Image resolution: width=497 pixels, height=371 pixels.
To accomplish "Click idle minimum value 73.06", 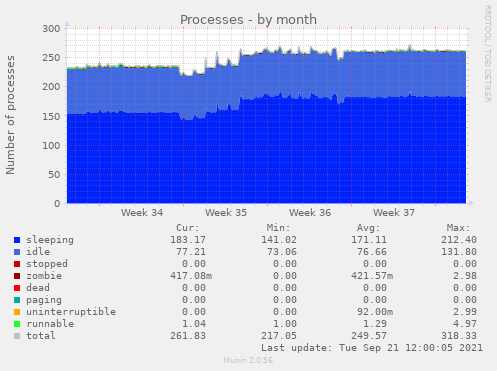I will 282,252.
